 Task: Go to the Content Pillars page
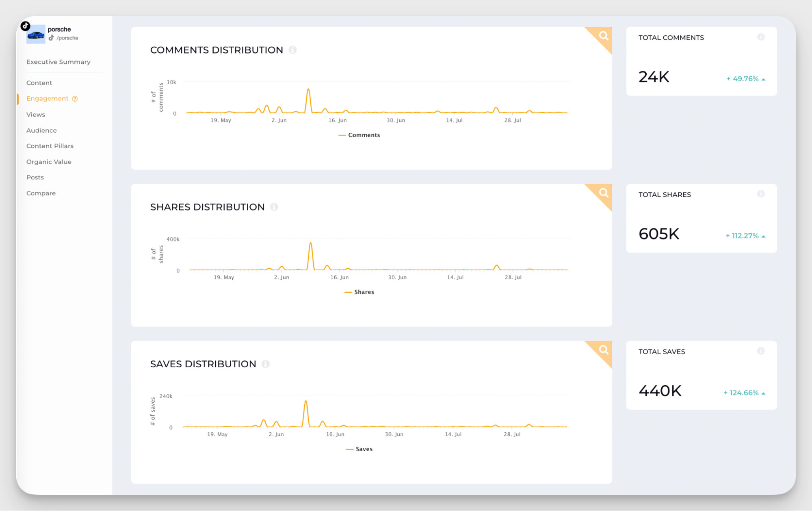coord(50,146)
